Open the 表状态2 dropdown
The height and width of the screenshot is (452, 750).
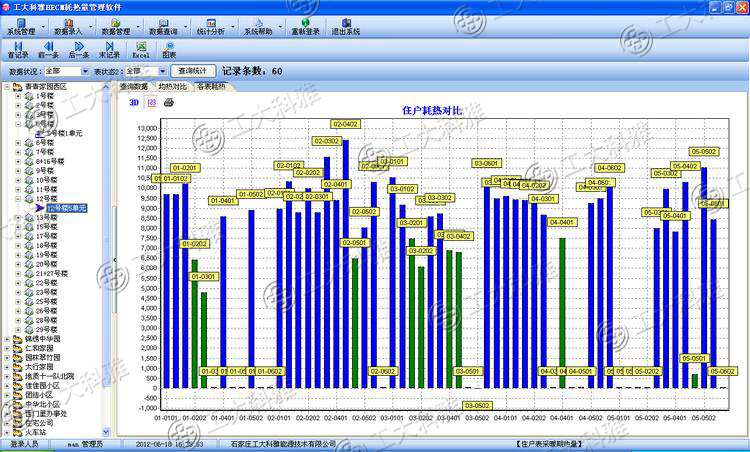(x=162, y=71)
